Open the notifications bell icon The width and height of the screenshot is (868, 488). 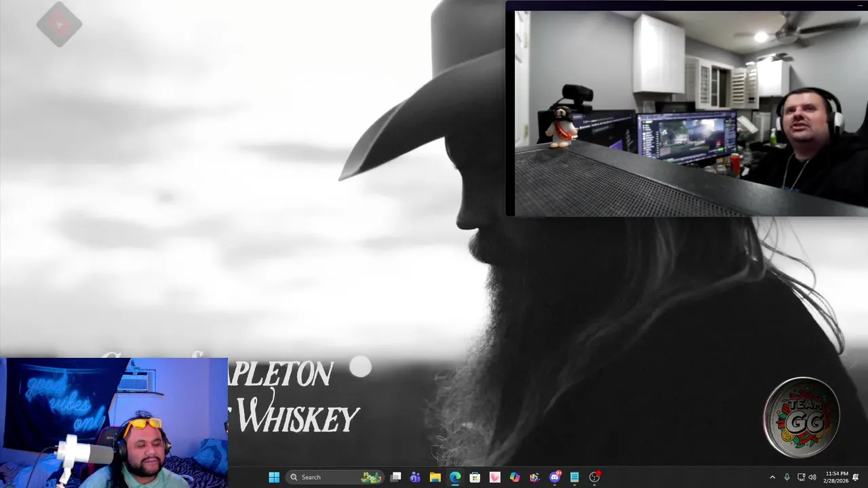tap(856, 477)
